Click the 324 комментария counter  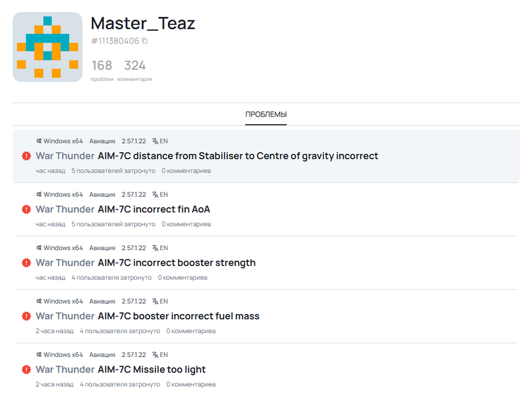point(135,70)
